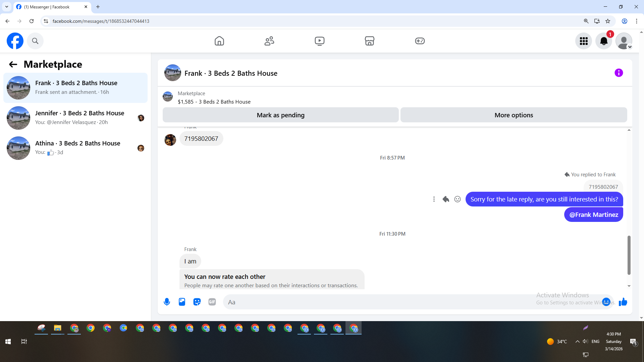Click Frank's phone number message 7195802067
The height and width of the screenshot is (362, 644).
point(201,138)
